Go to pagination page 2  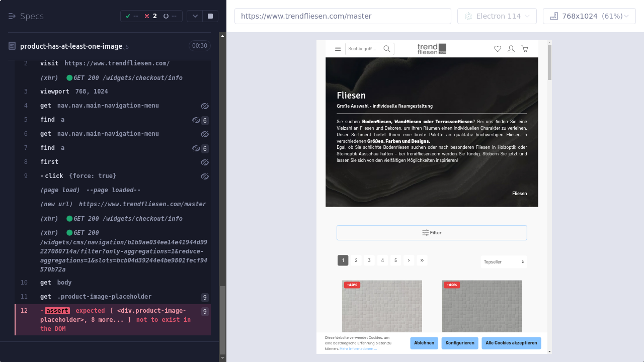[x=356, y=260]
